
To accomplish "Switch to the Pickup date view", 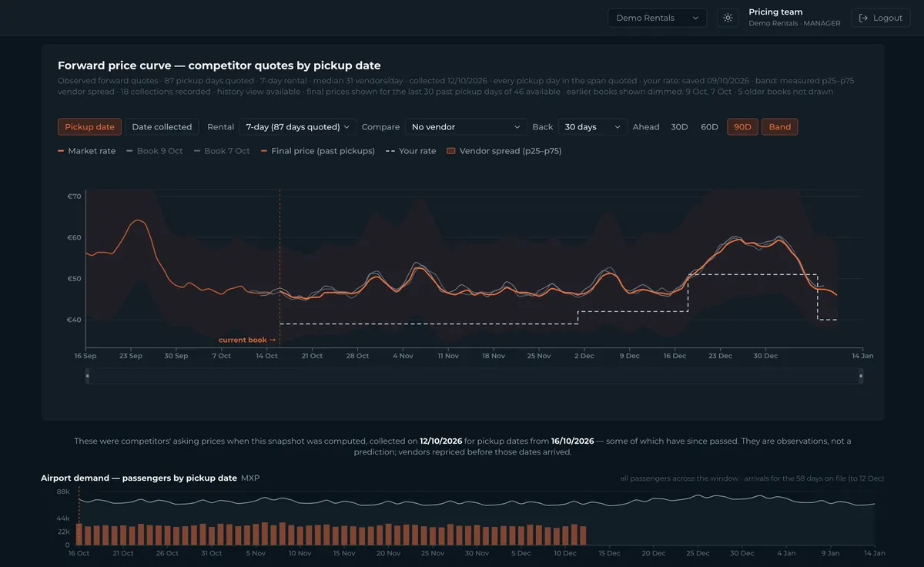I will 89,127.
